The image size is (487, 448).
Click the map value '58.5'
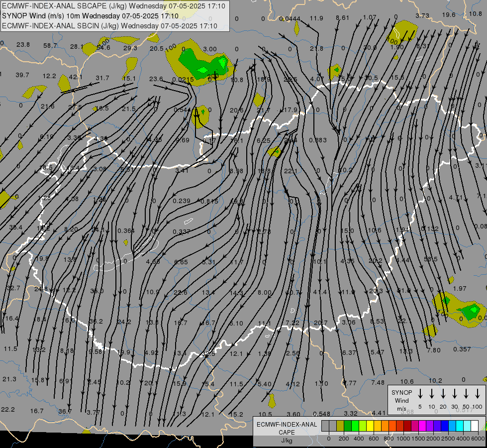[430, 259]
